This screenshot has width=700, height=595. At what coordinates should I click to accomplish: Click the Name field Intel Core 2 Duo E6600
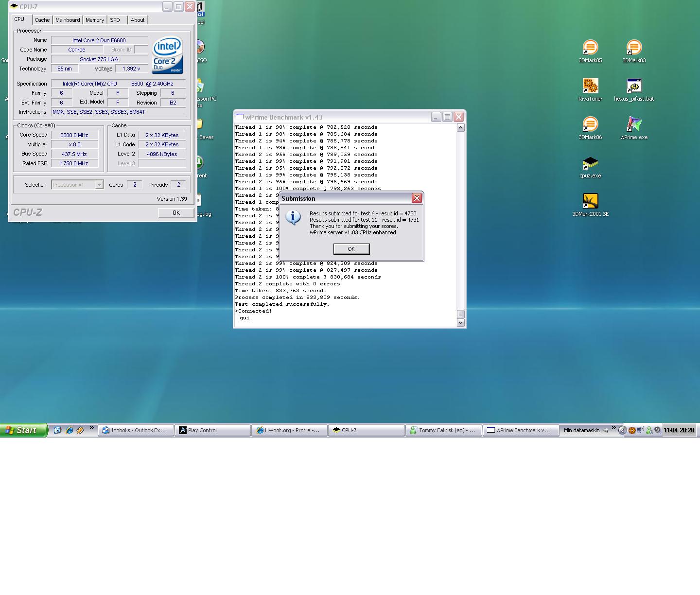pos(99,40)
